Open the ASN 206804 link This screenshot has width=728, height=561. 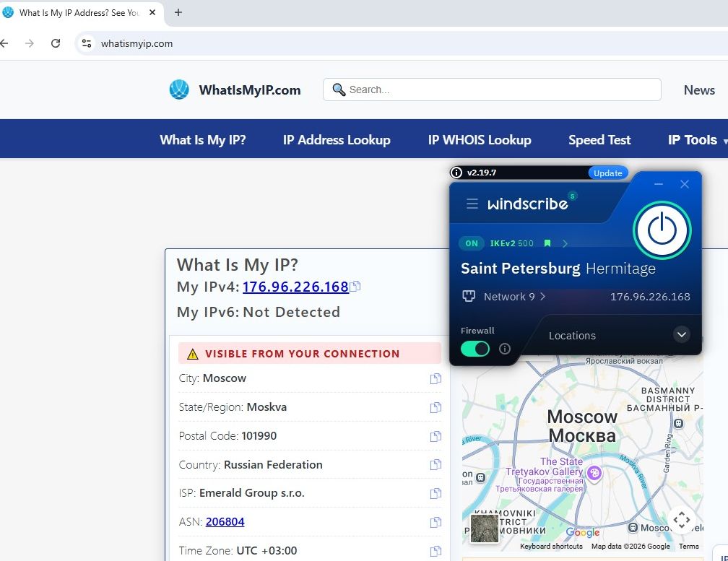[225, 521]
